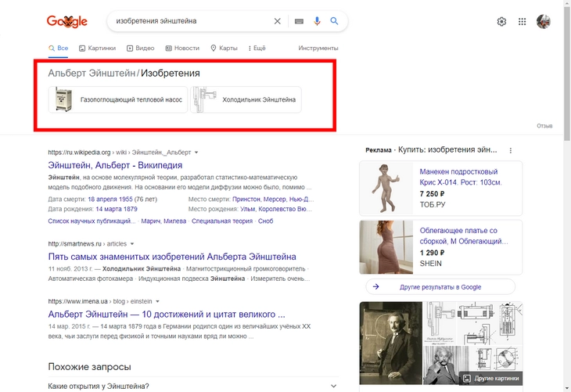Open Газопоглощающий тепловой насос card
This screenshot has width=571, height=392.
coord(118,99)
